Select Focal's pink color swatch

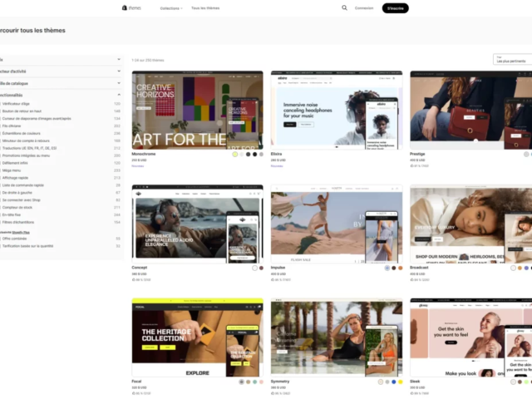tap(261, 382)
